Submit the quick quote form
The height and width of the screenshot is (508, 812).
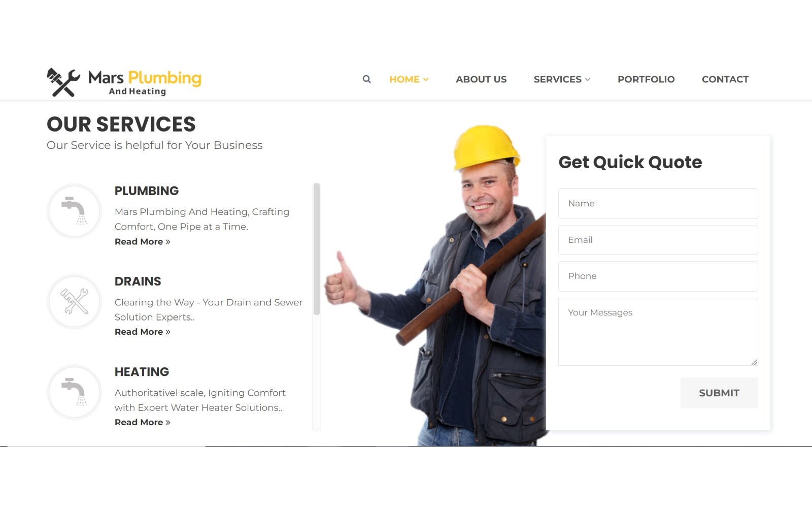pos(719,393)
